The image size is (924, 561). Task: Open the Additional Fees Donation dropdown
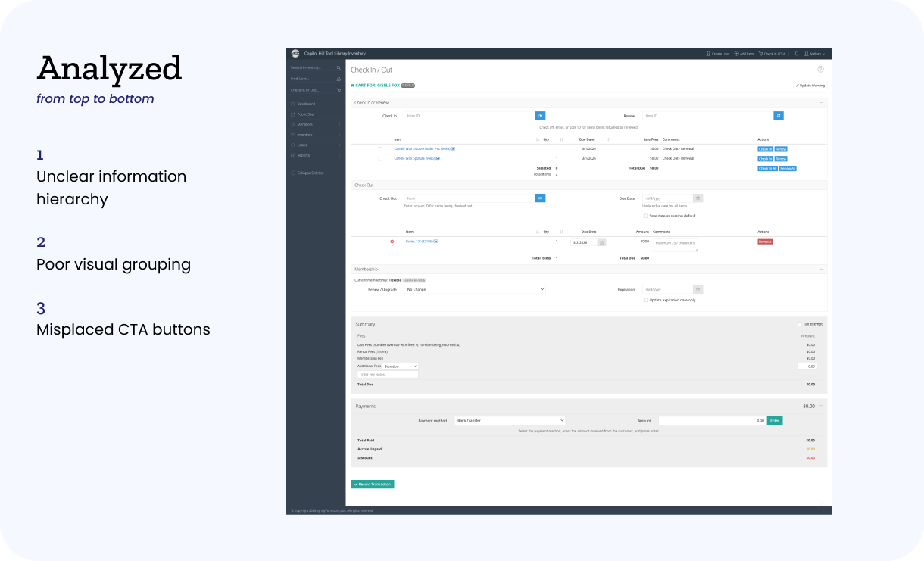(401, 366)
